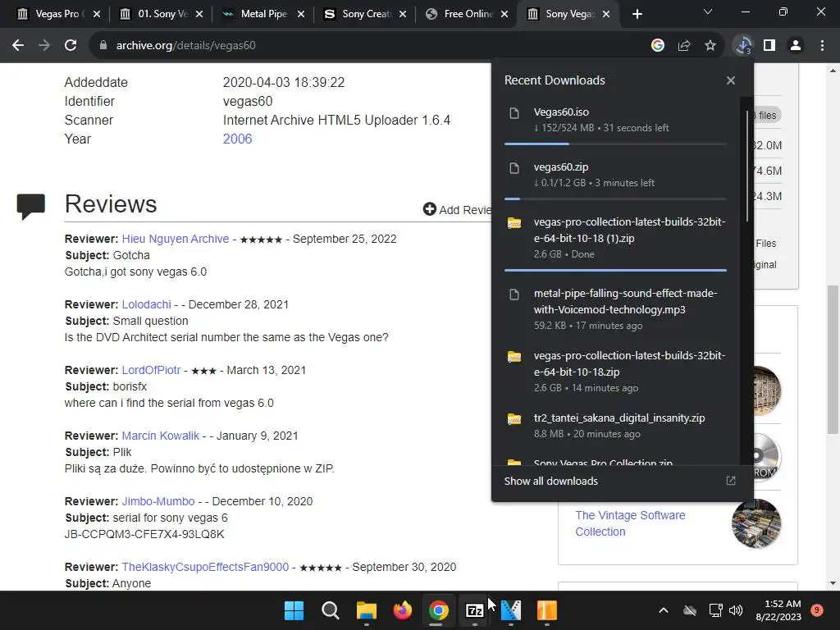Open the volume control in tray
The image size is (840, 630).
(x=736, y=610)
